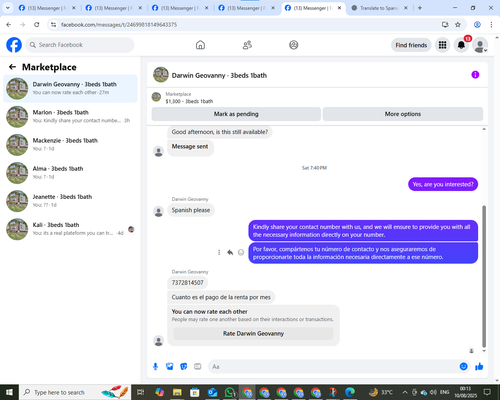
Task: Open the account profile menu
Action: [x=480, y=45]
